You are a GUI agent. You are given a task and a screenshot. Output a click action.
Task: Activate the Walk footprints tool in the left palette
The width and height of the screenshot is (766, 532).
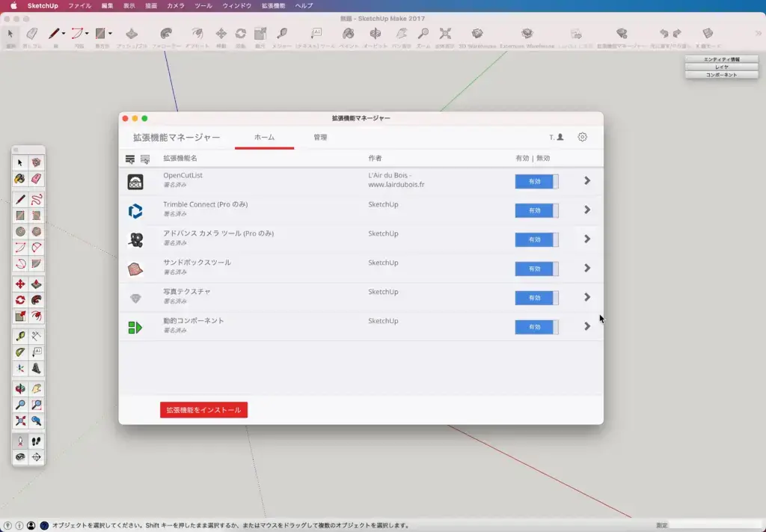[x=36, y=441]
